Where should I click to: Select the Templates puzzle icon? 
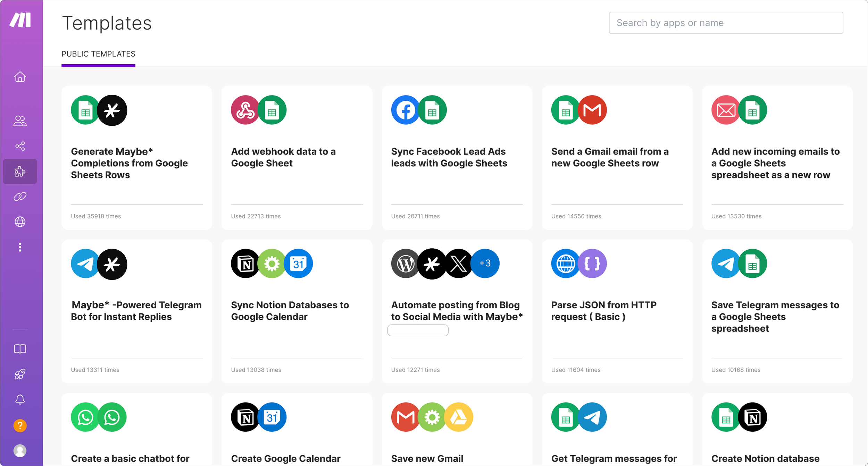pos(20,172)
